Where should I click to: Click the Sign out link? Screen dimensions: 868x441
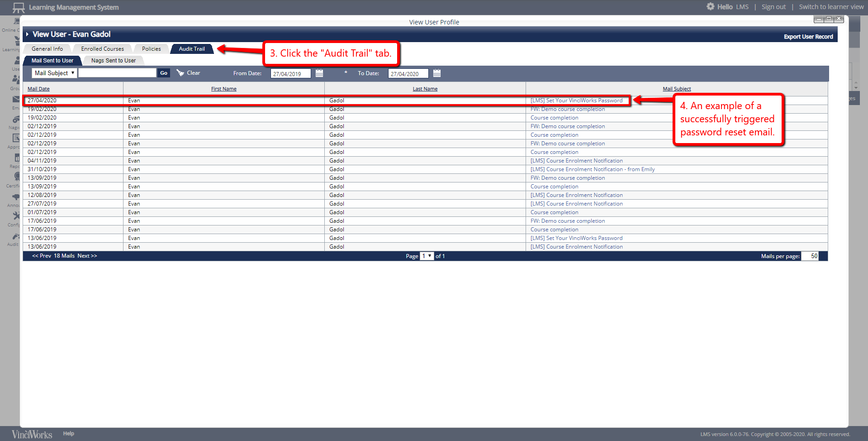coord(773,7)
